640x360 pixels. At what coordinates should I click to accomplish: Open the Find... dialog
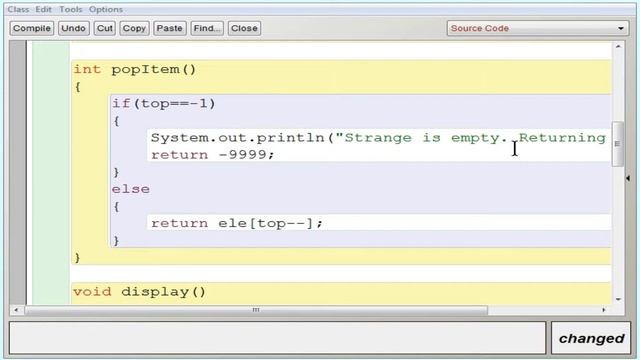click(x=207, y=28)
